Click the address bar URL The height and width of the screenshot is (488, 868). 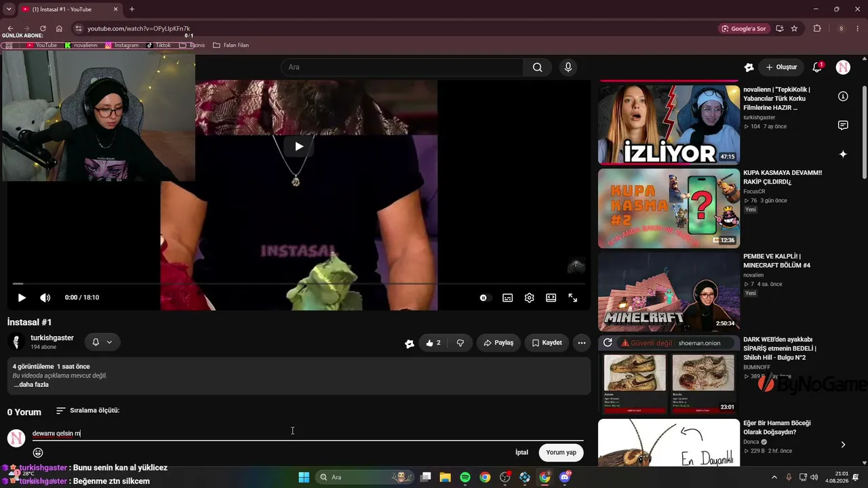[138, 28]
